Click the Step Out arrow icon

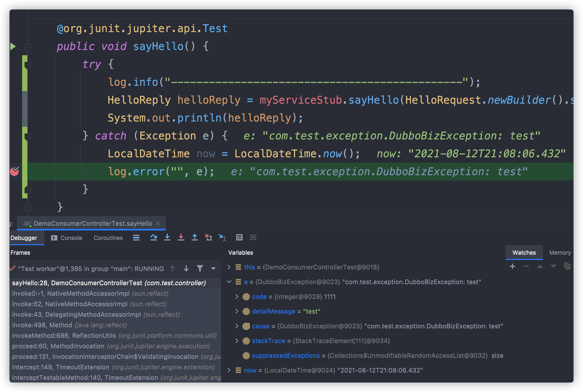[x=195, y=238]
